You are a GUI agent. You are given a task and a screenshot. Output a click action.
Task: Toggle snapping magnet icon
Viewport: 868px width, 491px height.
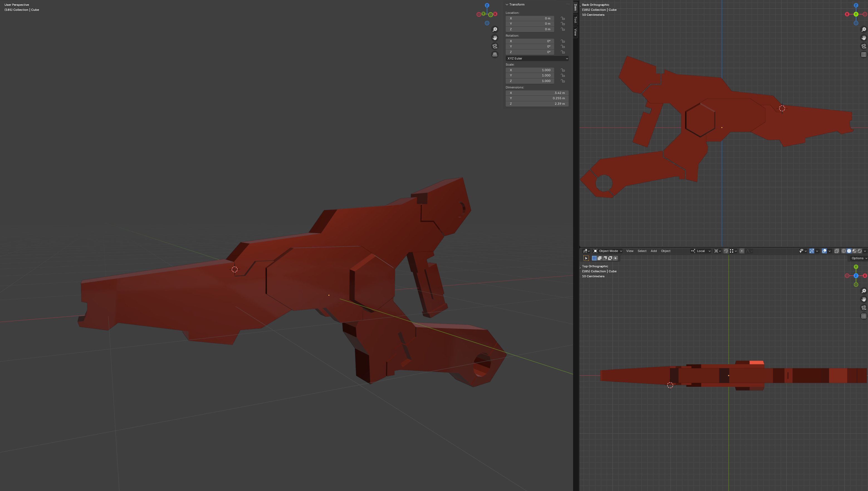click(726, 251)
